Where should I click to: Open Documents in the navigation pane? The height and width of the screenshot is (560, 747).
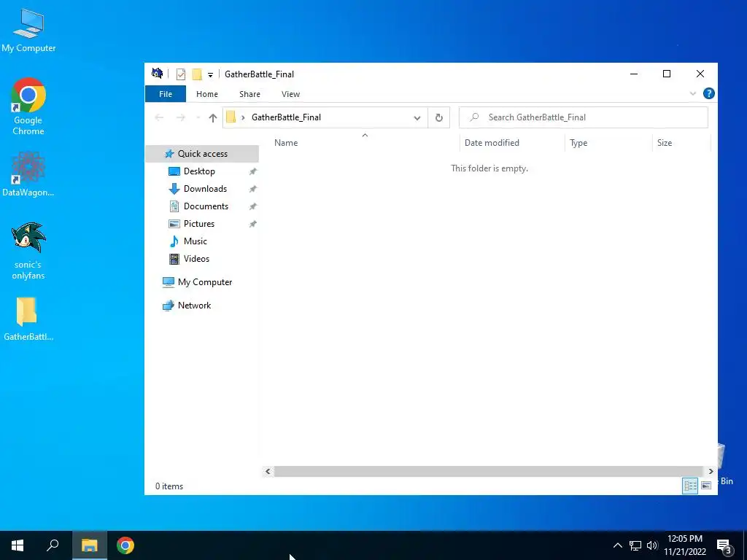click(206, 206)
